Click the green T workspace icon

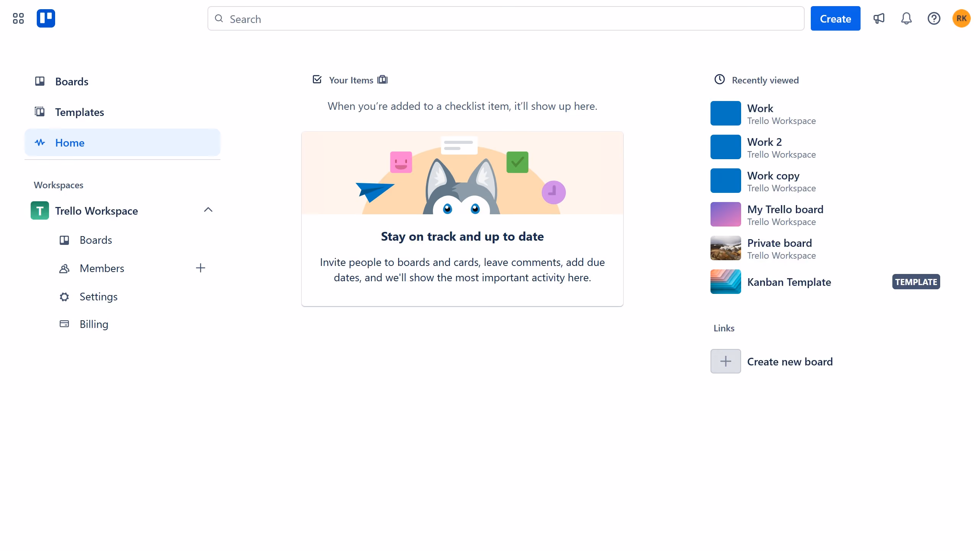pyautogui.click(x=40, y=210)
